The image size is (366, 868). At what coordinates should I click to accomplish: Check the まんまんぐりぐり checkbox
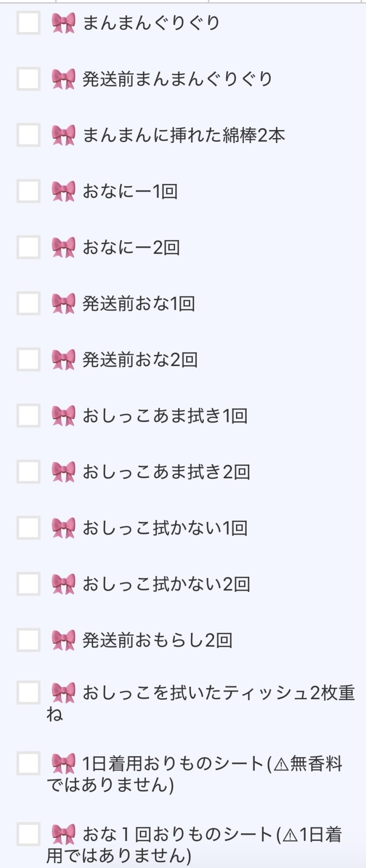(x=29, y=23)
